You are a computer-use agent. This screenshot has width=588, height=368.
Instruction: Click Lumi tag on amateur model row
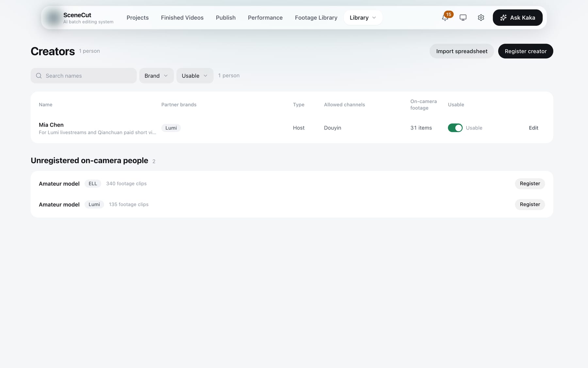[x=94, y=204]
